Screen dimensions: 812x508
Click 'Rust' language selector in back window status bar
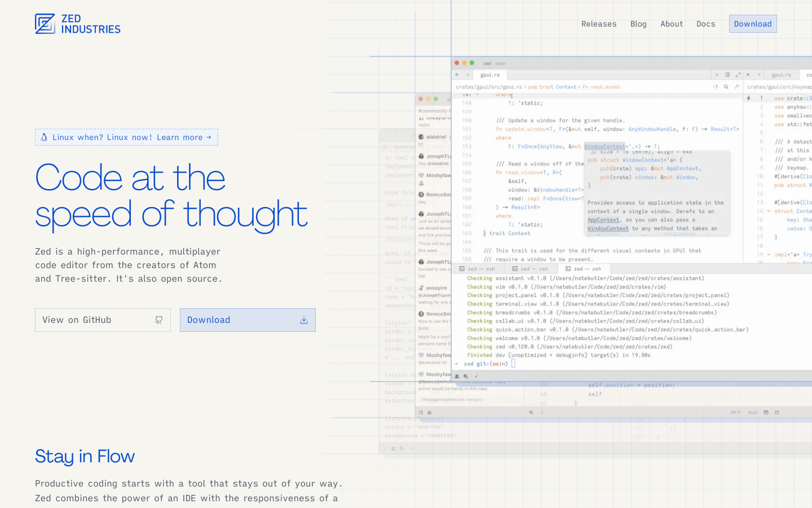753,413
